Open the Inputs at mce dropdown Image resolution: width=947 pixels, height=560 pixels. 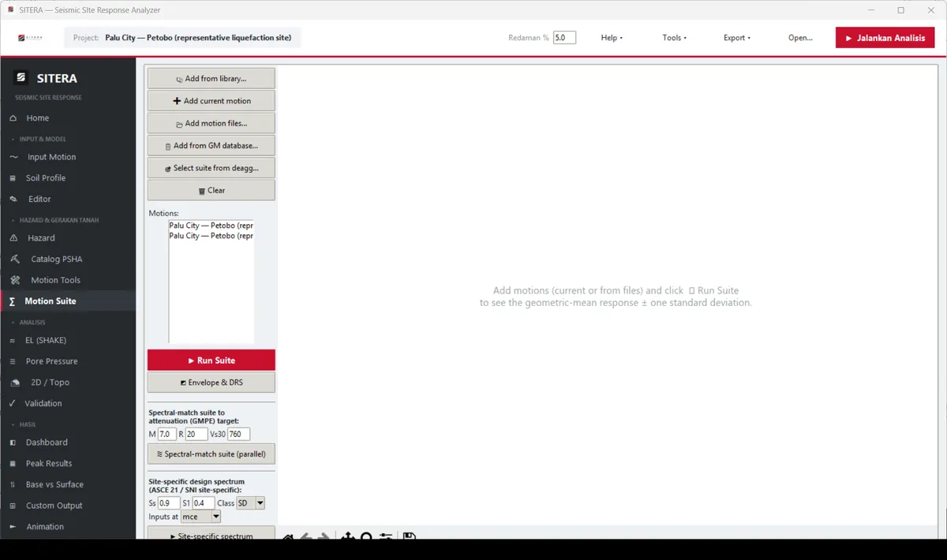point(200,517)
